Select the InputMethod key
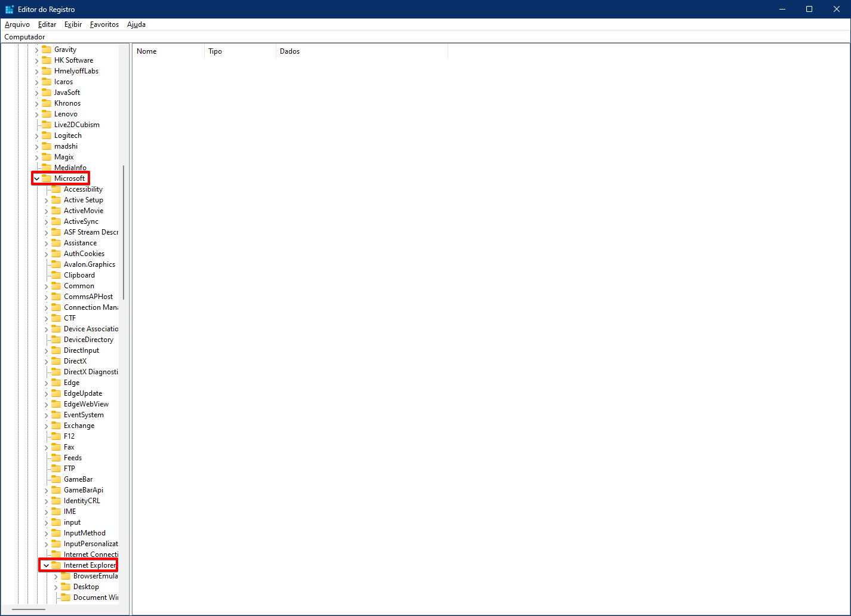 85,533
